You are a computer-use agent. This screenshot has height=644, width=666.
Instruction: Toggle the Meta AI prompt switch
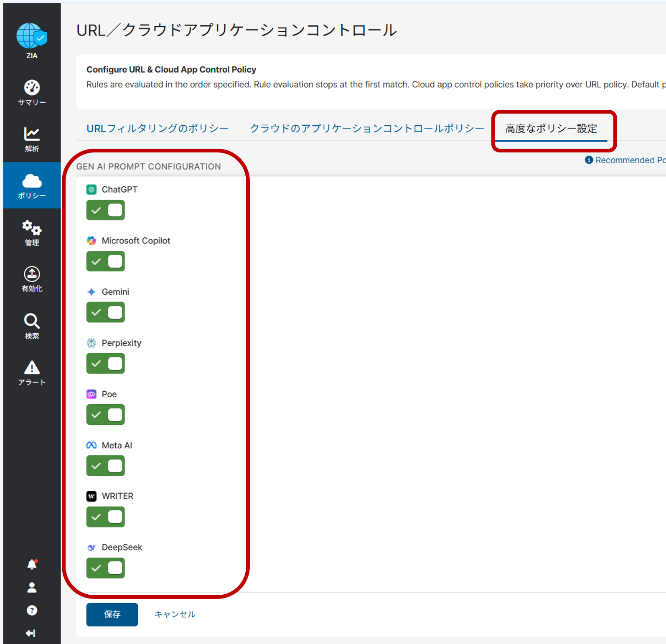pyautogui.click(x=105, y=466)
